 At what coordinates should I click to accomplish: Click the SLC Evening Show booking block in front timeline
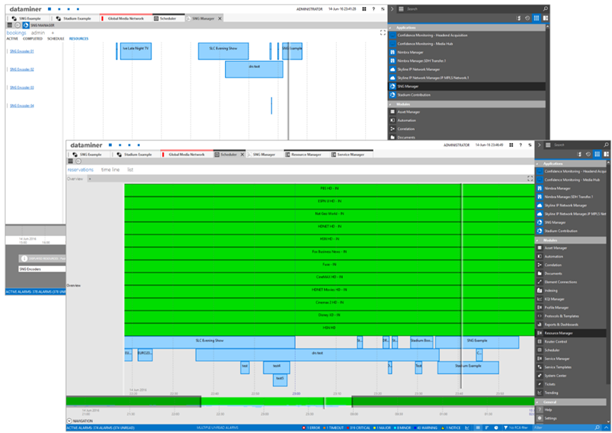(x=210, y=342)
